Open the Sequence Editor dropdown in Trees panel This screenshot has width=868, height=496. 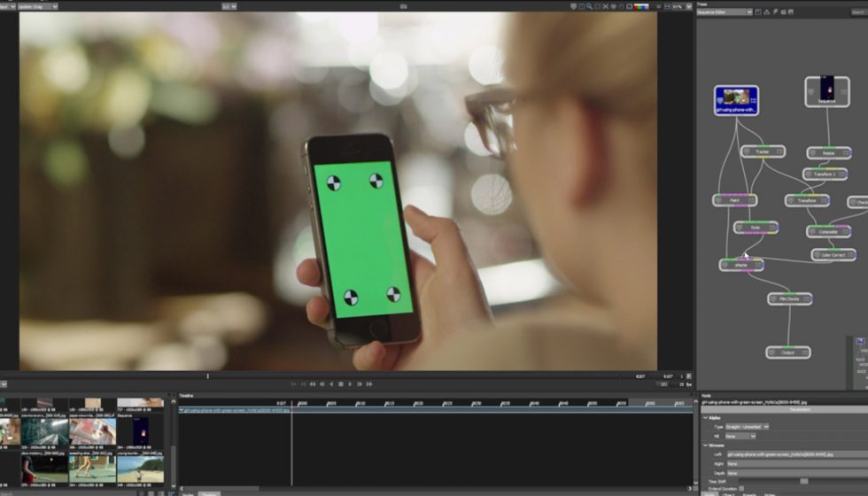[x=724, y=12]
